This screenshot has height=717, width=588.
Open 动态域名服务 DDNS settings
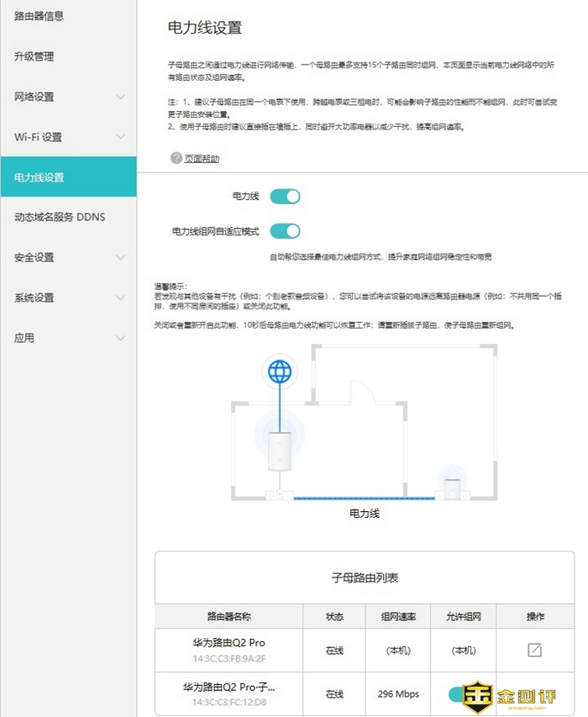pos(60,217)
